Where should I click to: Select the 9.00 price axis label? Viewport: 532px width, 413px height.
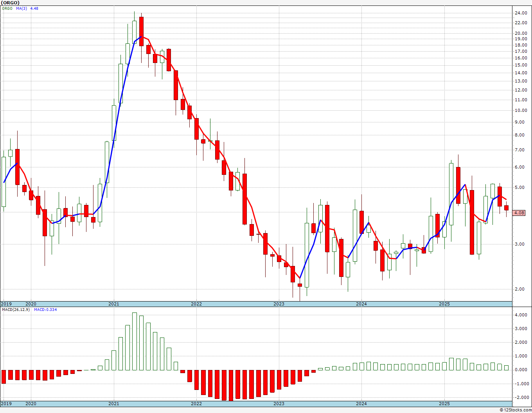coord(519,122)
